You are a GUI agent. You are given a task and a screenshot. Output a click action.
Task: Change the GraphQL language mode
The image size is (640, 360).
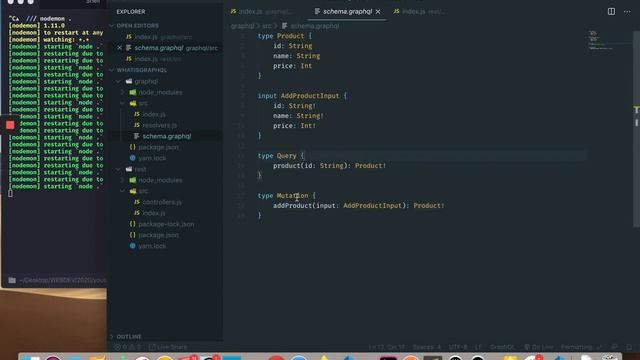(502, 347)
